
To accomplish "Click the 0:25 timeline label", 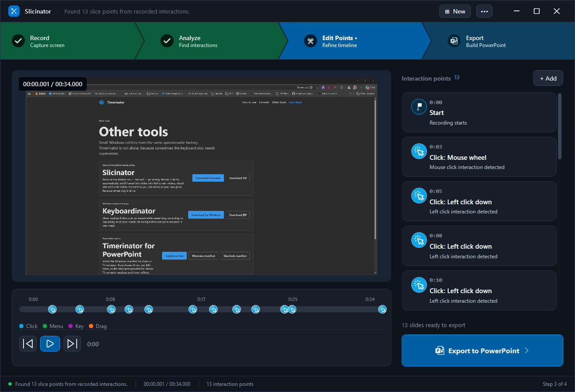I will 293,299.
